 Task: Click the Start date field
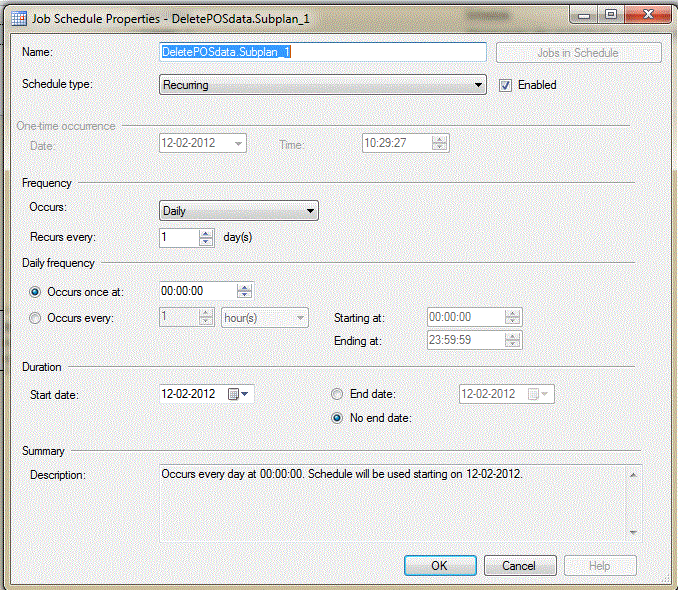point(190,394)
